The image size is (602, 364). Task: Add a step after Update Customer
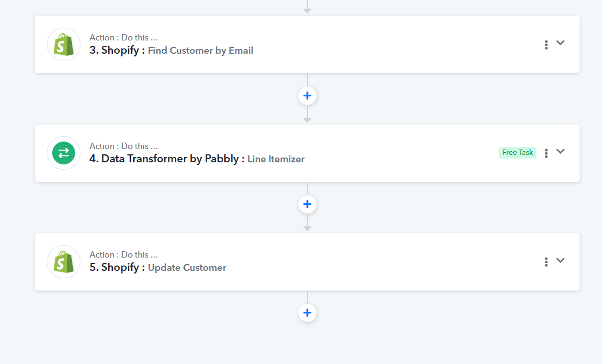pos(307,312)
